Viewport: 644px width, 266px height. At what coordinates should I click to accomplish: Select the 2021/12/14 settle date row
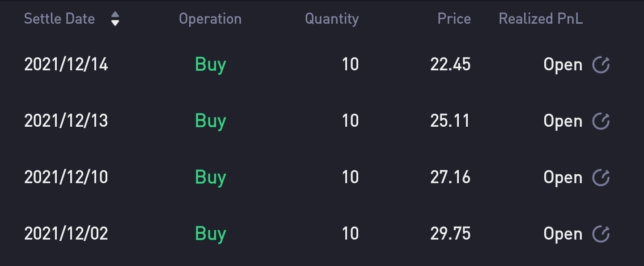pos(322,64)
